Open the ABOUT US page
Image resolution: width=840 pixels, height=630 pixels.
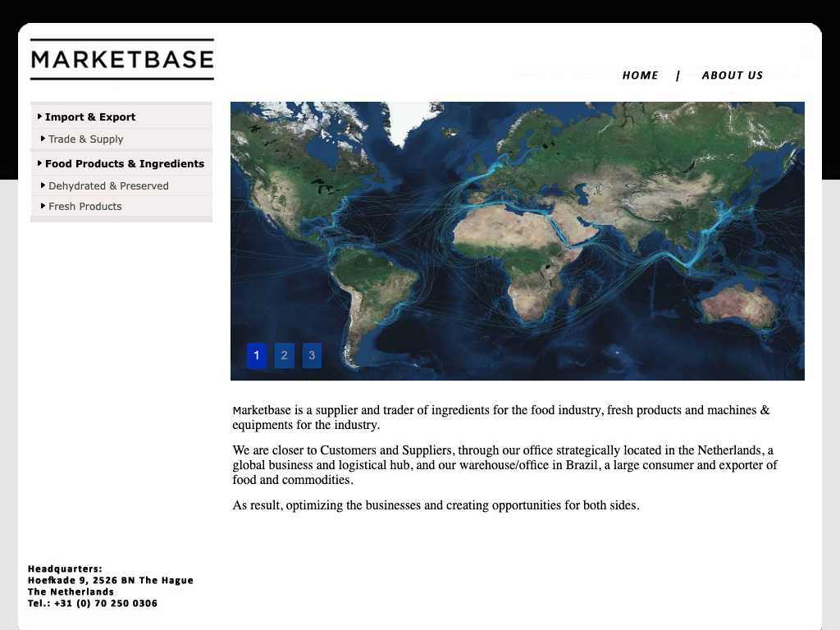point(732,75)
